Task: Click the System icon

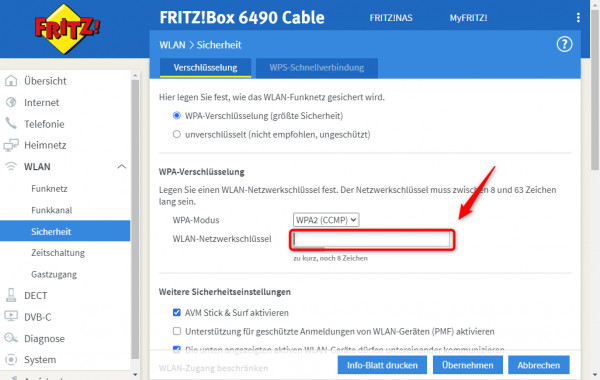Action: click(x=11, y=359)
